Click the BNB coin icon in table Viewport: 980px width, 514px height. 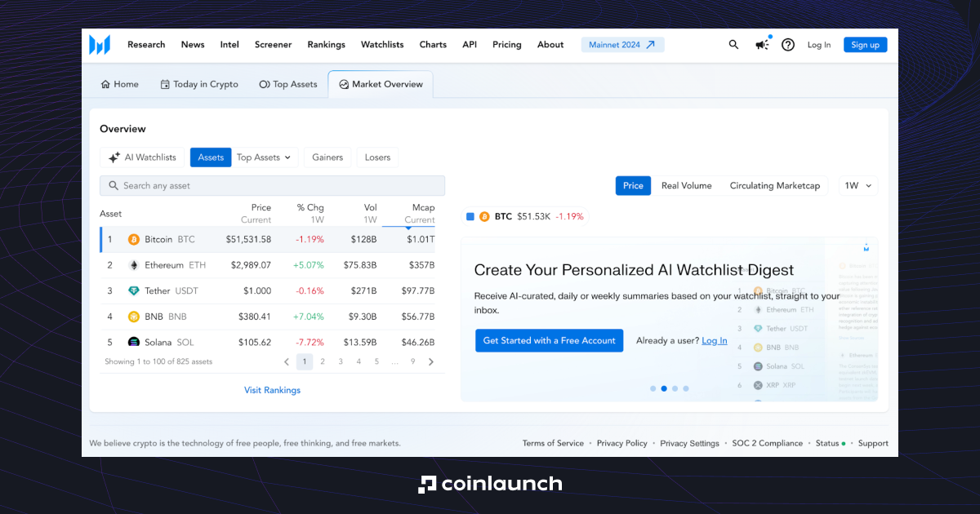[x=134, y=317]
